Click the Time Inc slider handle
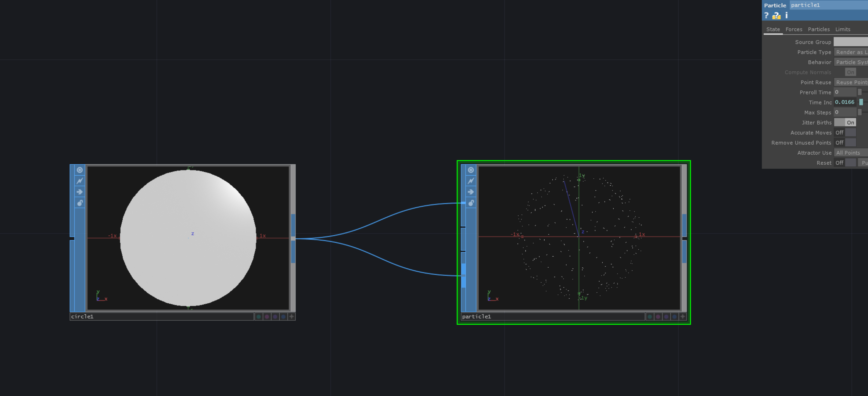The height and width of the screenshot is (396, 868). tap(861, 102)
